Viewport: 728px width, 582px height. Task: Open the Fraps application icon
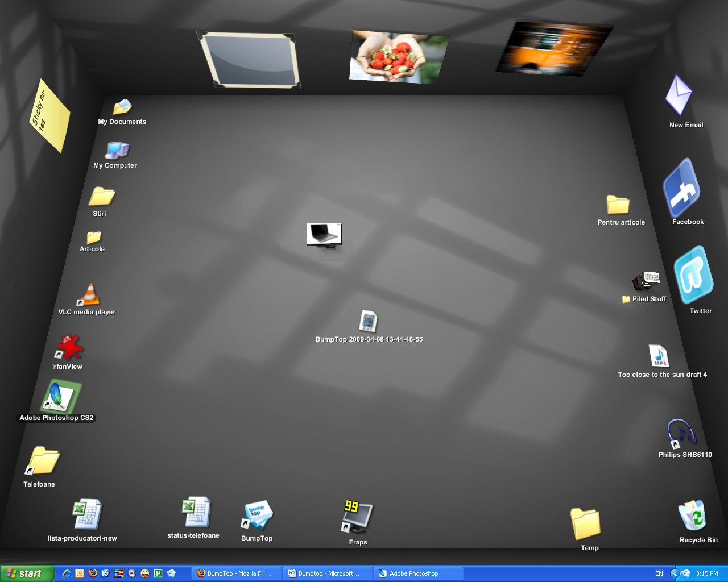coord(357,517)
